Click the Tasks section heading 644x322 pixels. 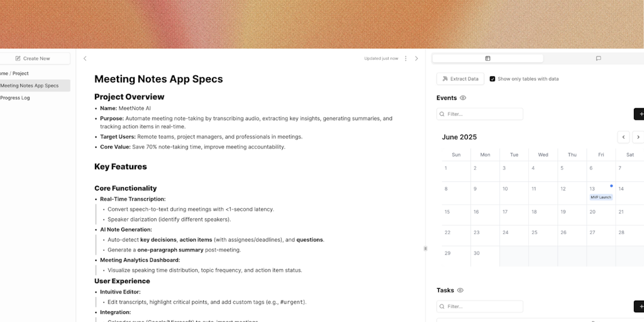445,290
